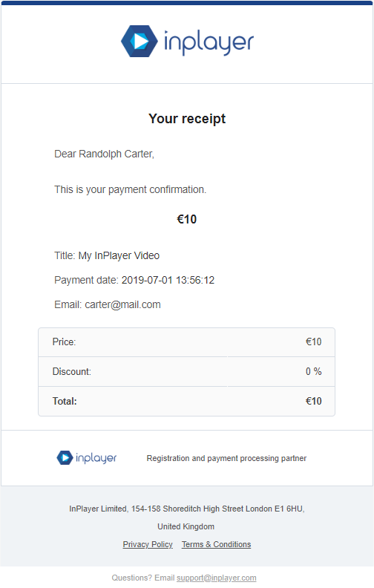
Task: Click the "Your receipt" heading
Action: click(187, 119)
